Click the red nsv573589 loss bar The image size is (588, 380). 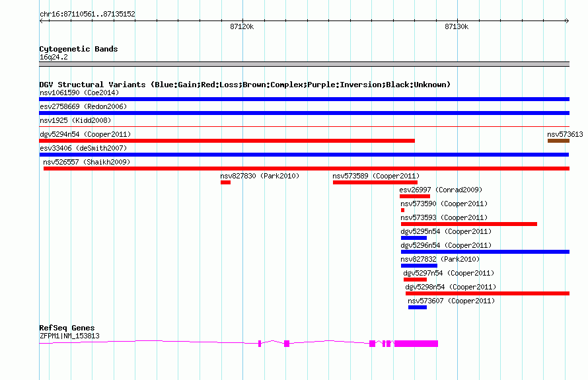tap(375, 182)
